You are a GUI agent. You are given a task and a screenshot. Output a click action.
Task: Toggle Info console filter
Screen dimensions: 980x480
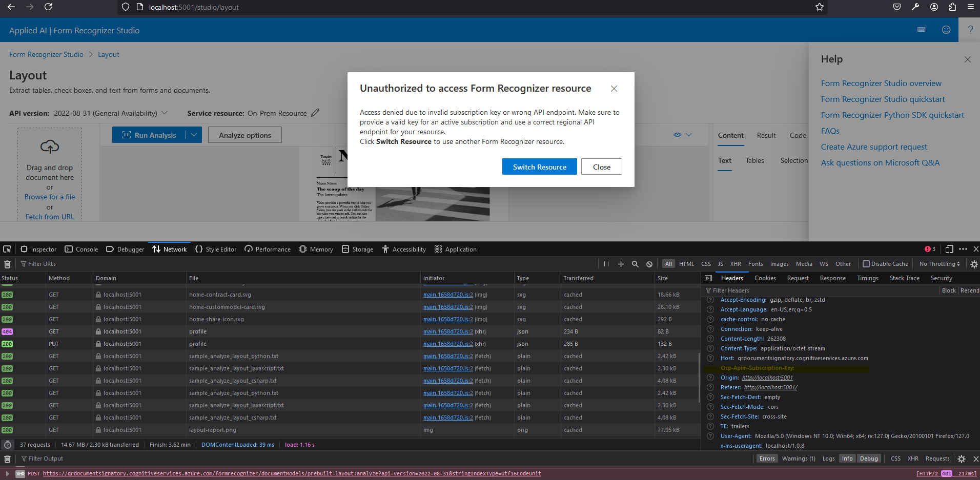tap(847, 458)
